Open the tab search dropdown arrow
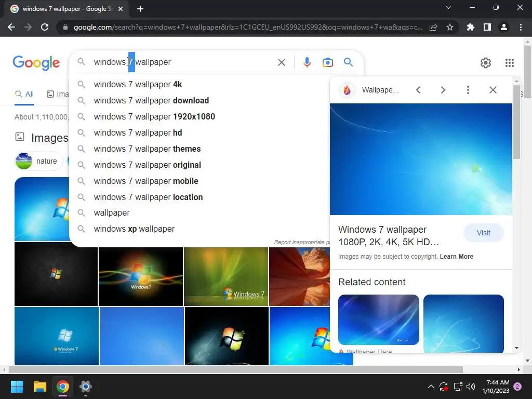The width and height of the screenshot is (532, 399). pos(448,7)
